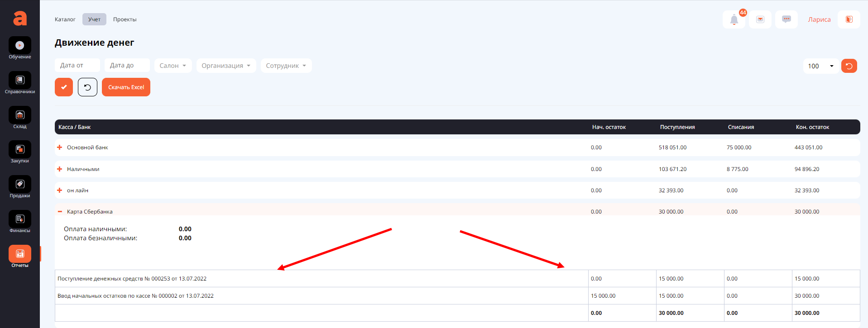
Task: Expand the Наличными row
Action: 59,169
